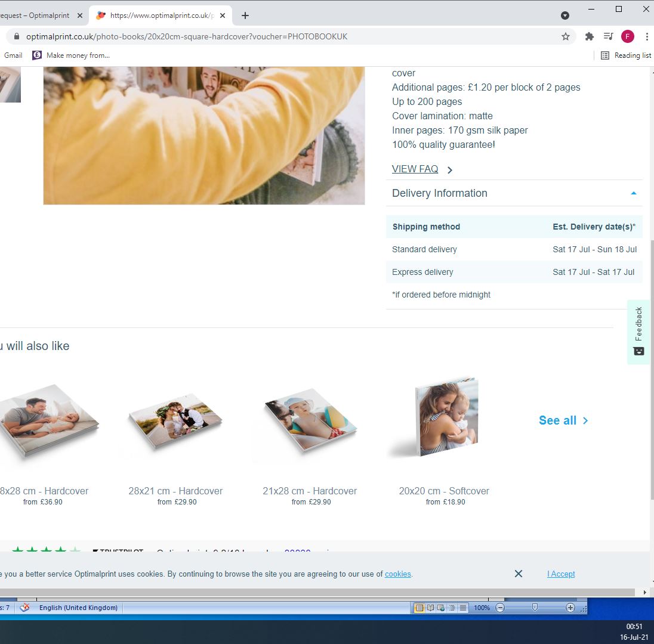Open the media controls icon in toolbar
The height and width of the screenshot is (644, 654).
(608, 36)
